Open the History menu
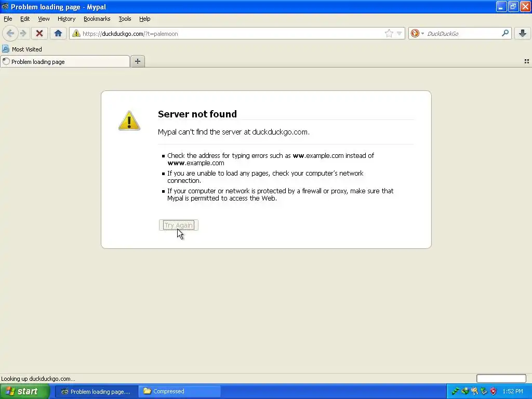This screenshot has width=532, height=399. click(66, 19)
